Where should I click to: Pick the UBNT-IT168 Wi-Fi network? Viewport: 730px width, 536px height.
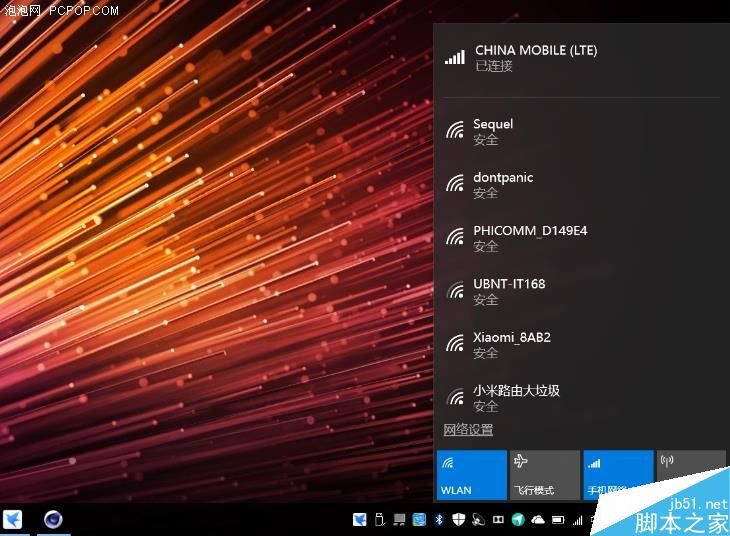(x=581, y=291)
